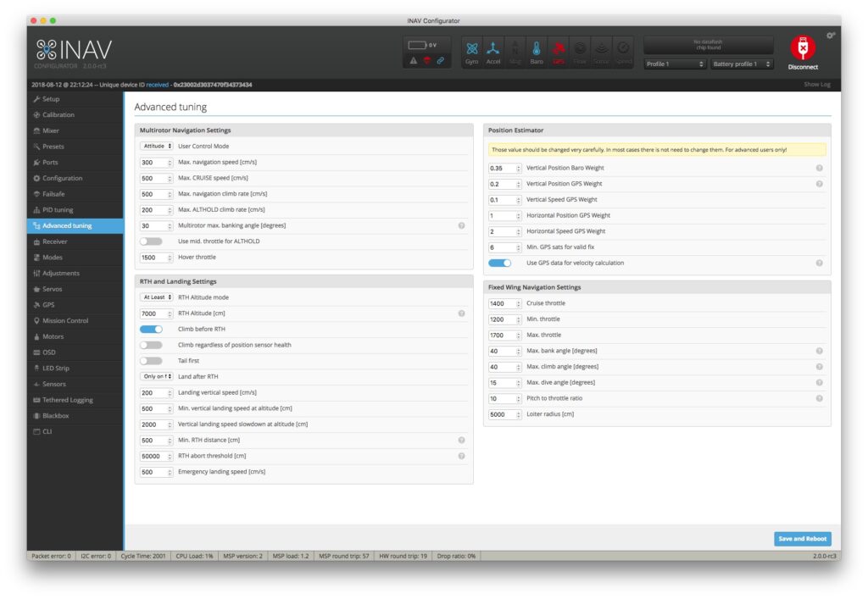Open the User Control Mode dropdown
The image size is (868, 599).
coord(157,147)
